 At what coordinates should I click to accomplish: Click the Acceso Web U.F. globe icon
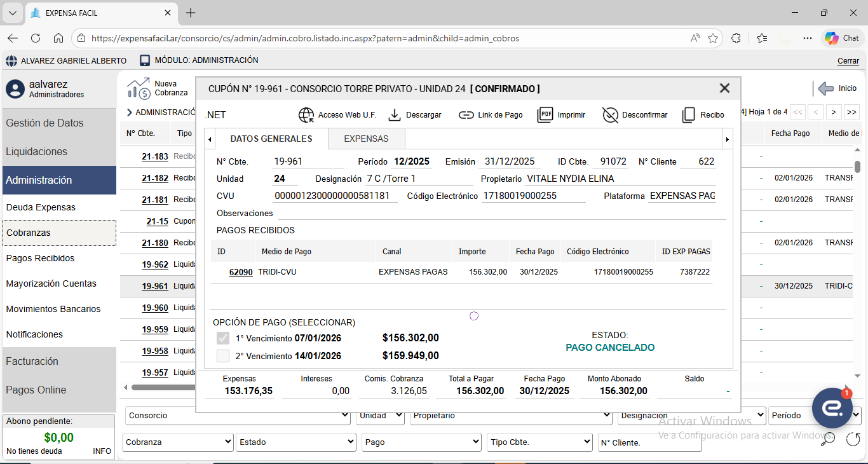coord(306,115)
